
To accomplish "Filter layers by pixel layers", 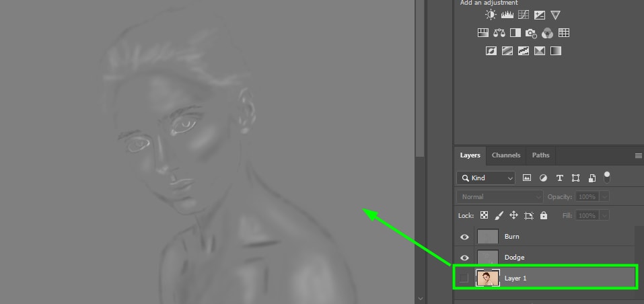I will pos(526,178).
